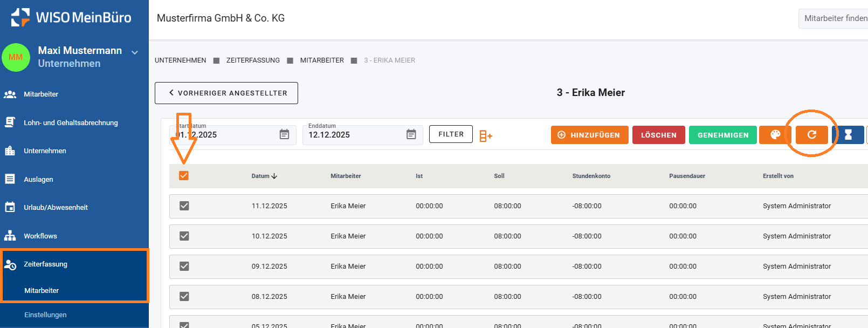Uncheck the row dated 11.12.2025
Image resolution: width=868 pixels, height=328 pixels.
[x=184, y=206]
